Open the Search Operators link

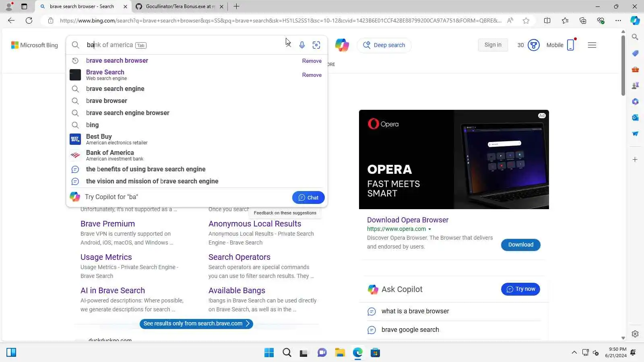[x=239, y=257]
